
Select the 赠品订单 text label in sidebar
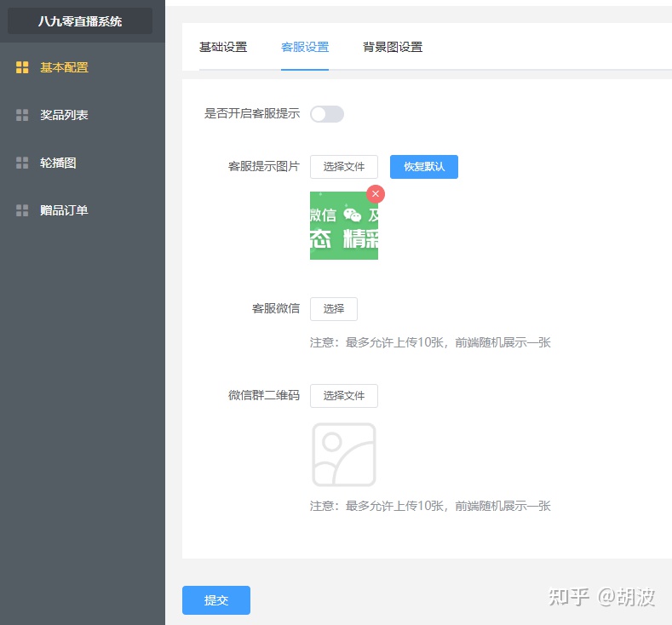click(x=64, y=210)
